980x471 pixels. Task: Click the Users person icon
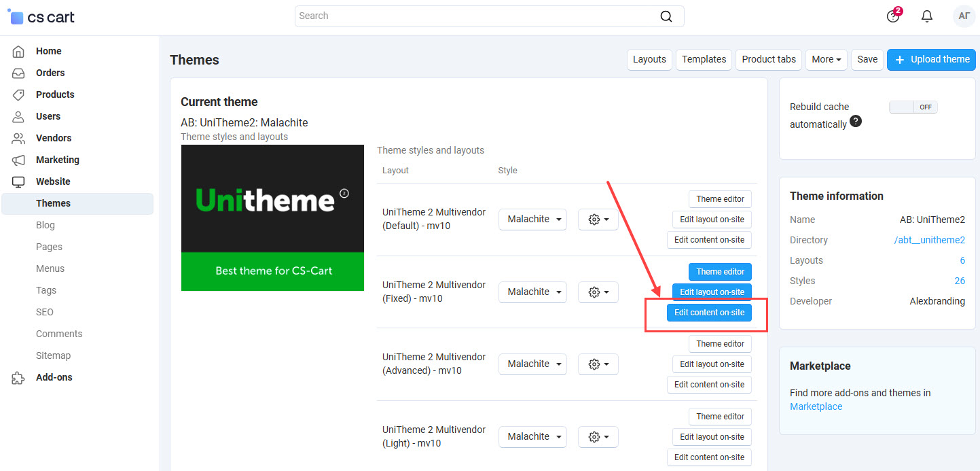click(18, 116)
